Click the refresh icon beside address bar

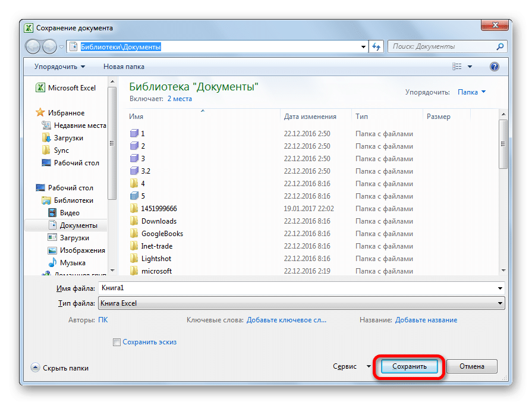point(376,46)
